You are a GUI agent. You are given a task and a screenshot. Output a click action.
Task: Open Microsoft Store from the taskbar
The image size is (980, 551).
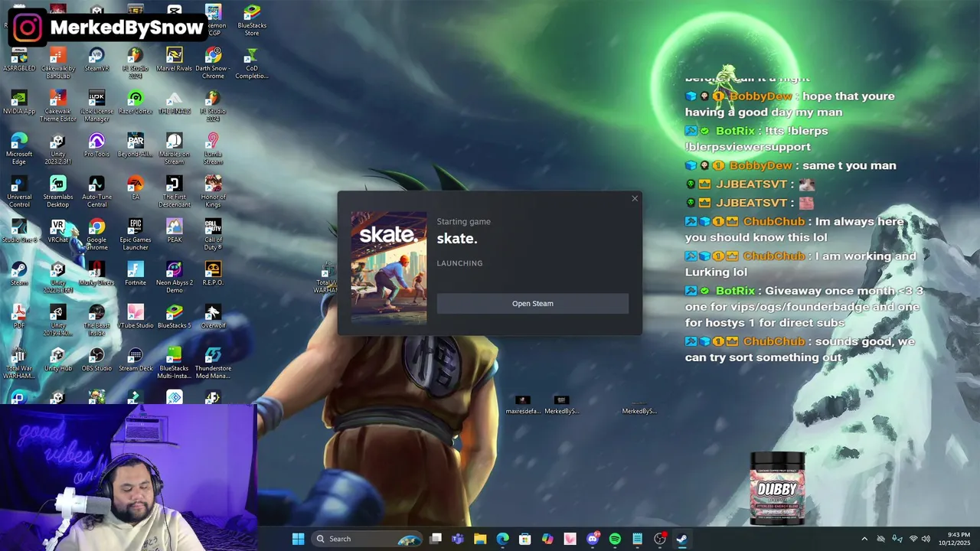pyautogui.click(x=524, y=539)
